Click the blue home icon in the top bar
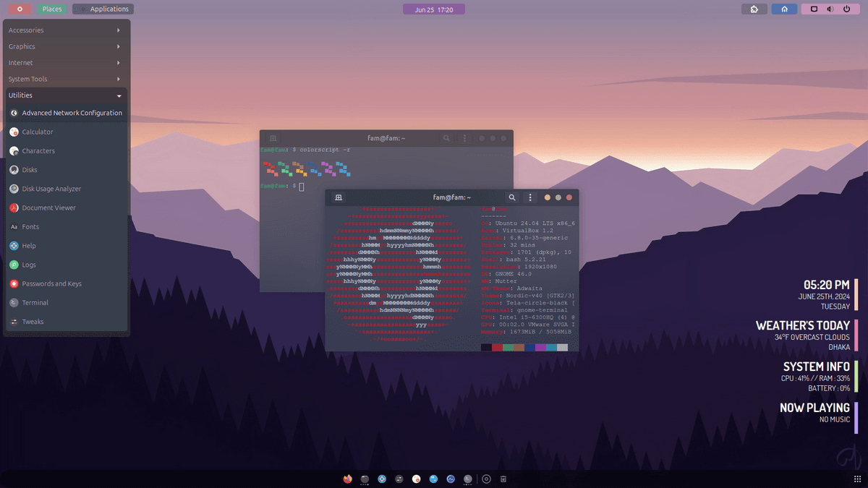This screenshot has height=488, width=868. click(784, 9)
